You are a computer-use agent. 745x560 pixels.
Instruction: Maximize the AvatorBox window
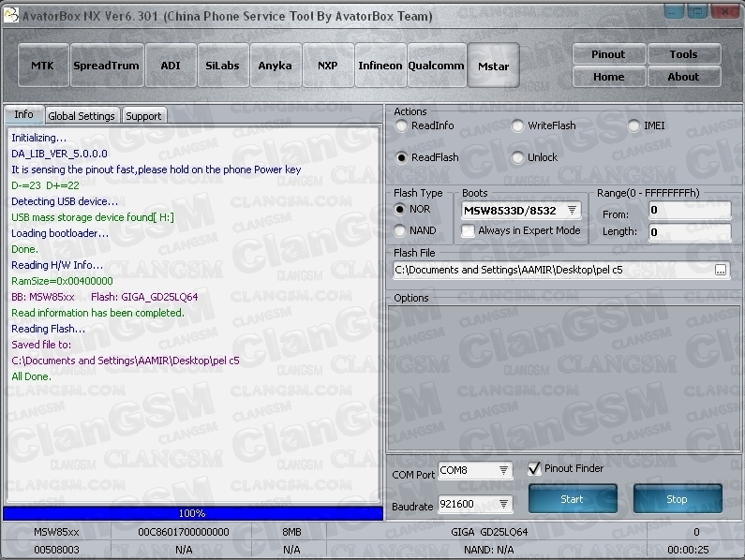tap(697, 11)
